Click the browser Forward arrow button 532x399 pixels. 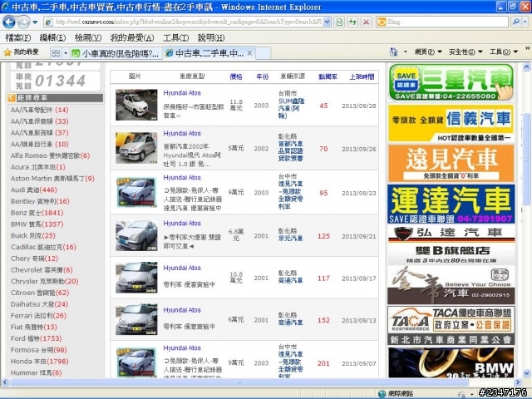pyautogui.click(x=23, y=22)
